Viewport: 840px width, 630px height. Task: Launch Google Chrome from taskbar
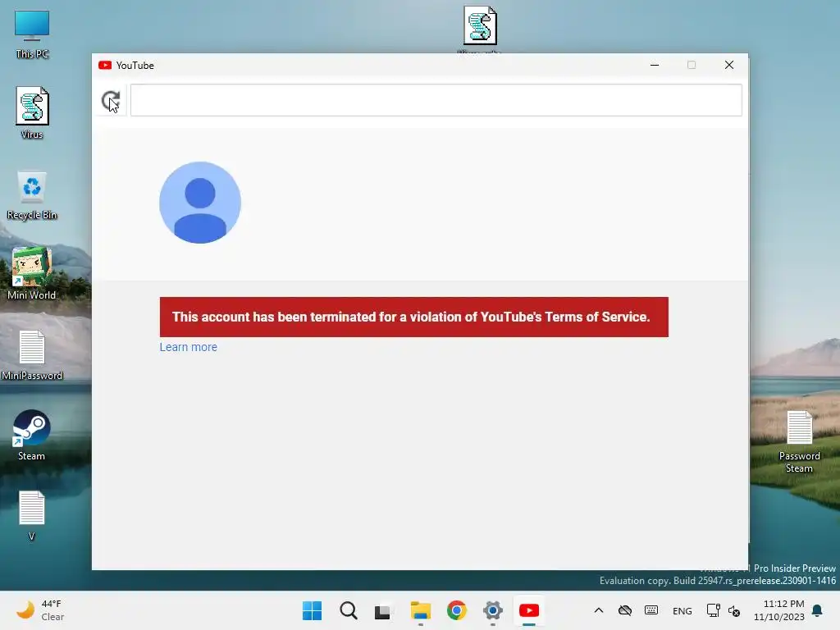pos(457,610)
